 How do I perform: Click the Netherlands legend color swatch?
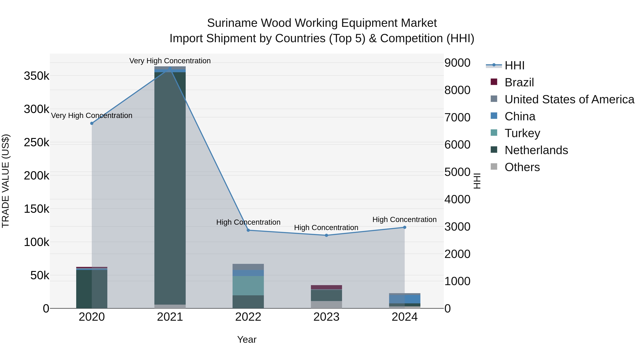click(x=494, y=150)
